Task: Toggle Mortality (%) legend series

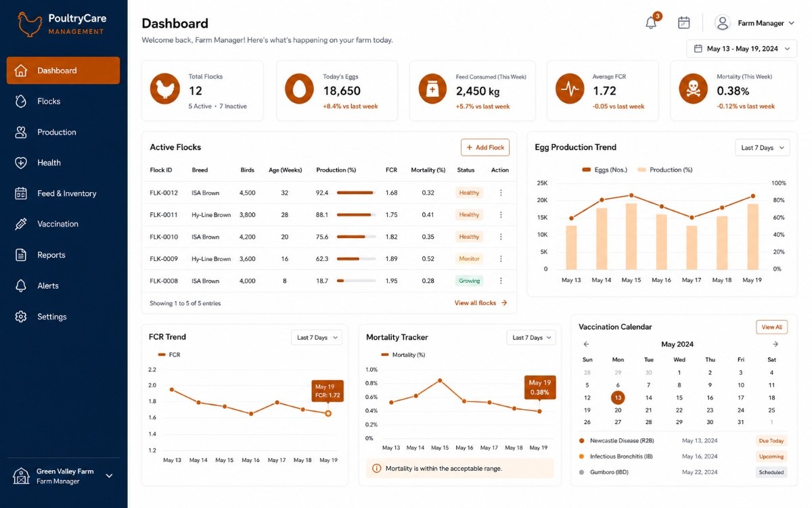Action: pyautogui.click(x=403, y=354)
